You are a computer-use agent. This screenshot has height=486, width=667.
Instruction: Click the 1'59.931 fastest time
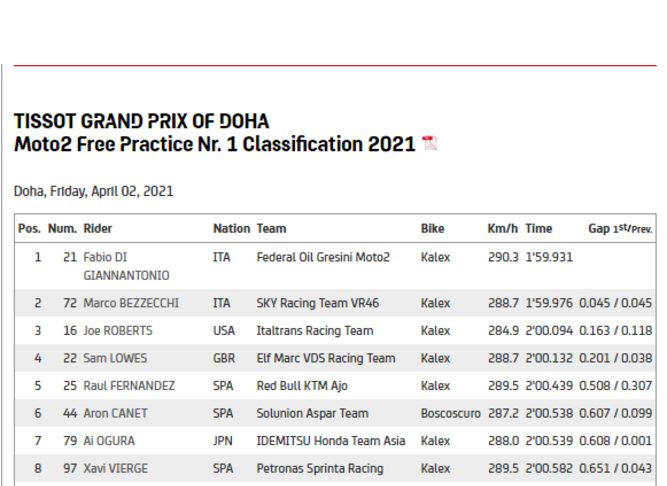pos(549,257)
